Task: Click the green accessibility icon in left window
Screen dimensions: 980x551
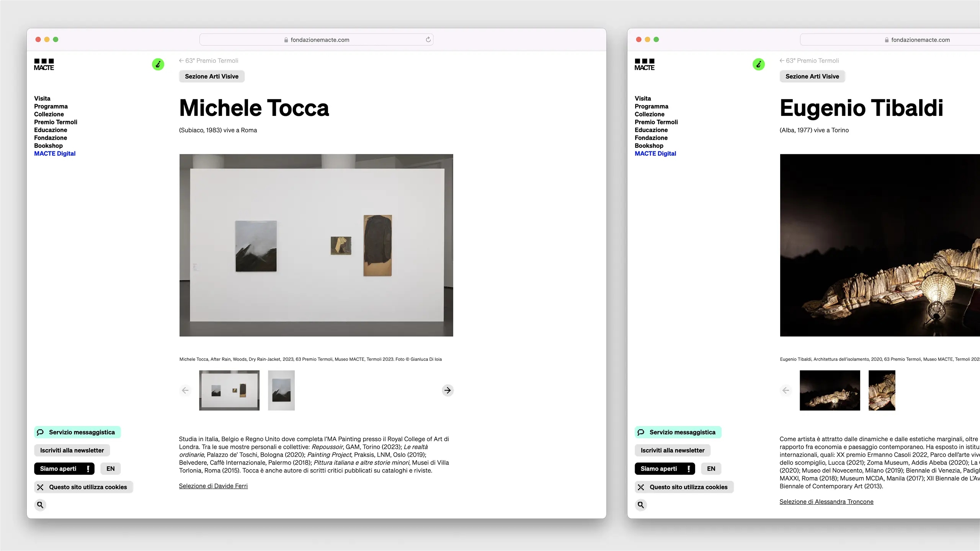Action: point(158,64)
